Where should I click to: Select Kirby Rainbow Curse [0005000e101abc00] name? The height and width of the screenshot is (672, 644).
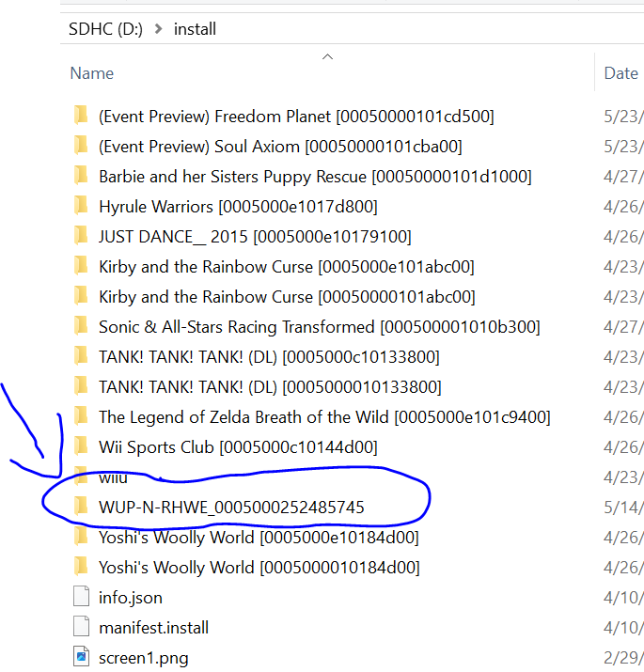(x=287, y=267)
